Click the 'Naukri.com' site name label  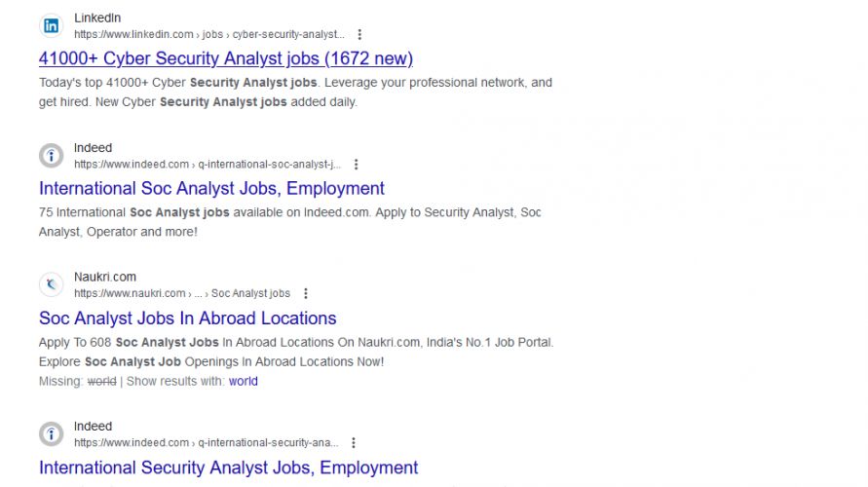pos(105,277)
